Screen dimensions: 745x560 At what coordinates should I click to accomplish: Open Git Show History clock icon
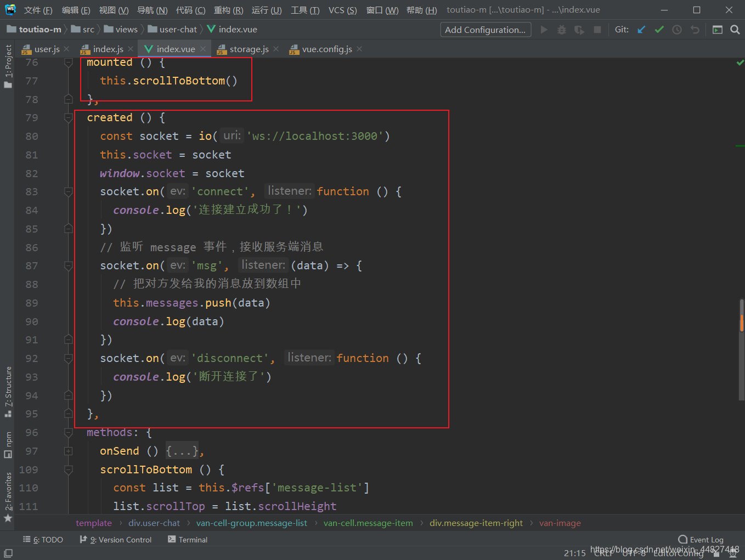(x=677, y=30)
